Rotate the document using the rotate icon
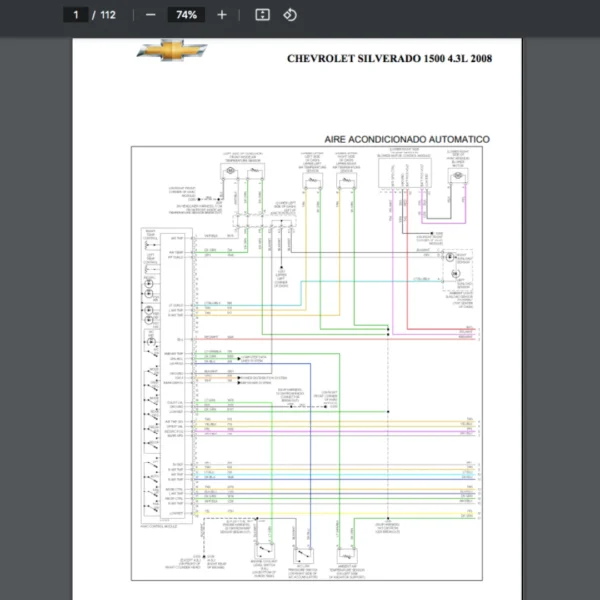This screenshot has height=600, width=600. click(290, 15)
